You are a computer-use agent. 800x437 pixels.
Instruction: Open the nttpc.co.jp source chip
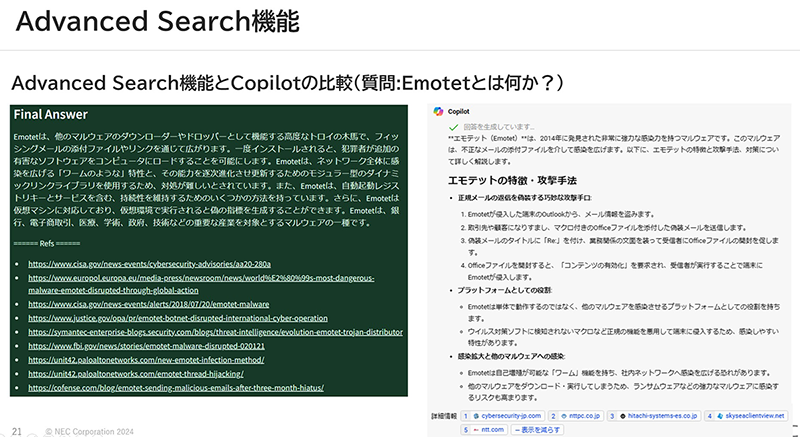tap(576, 416)
